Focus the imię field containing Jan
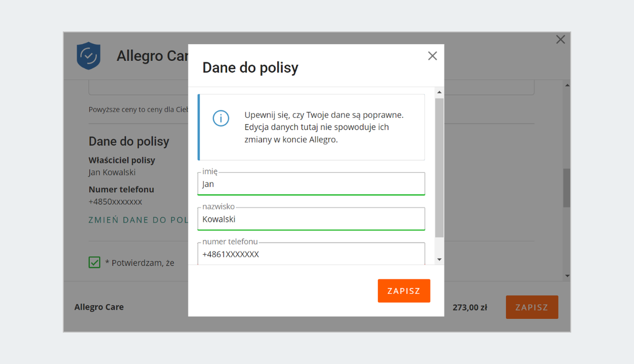634x364 pixels. point(311,184)
